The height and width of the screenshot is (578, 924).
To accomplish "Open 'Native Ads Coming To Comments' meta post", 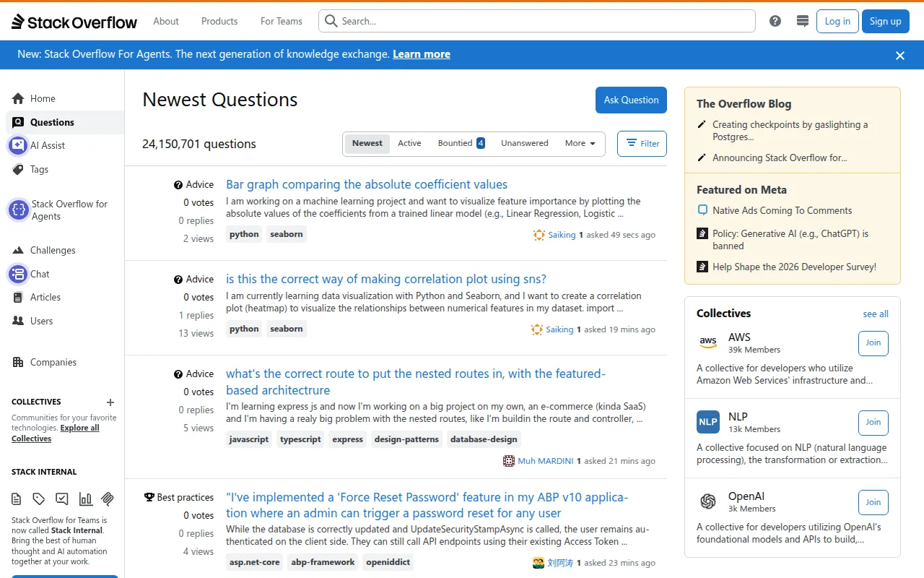I will pos(783,210).
